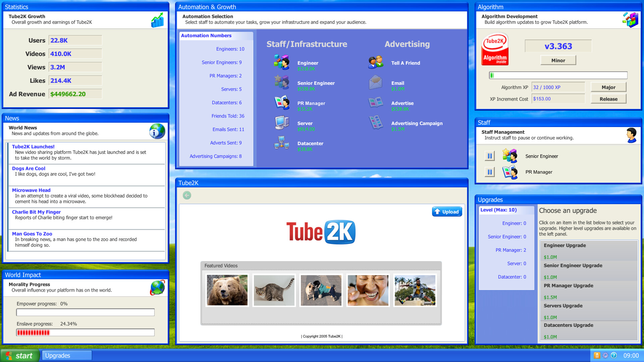
Task: Click the Upload button on Tube2K
Action: pos(447,212)
